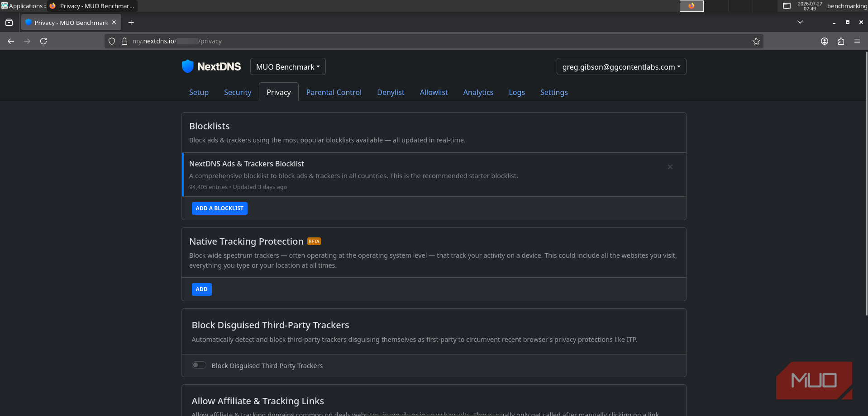The width and height of the screenshot is (868, 416).
Task: Switch to the Setup tab
Action: point(199,92)
